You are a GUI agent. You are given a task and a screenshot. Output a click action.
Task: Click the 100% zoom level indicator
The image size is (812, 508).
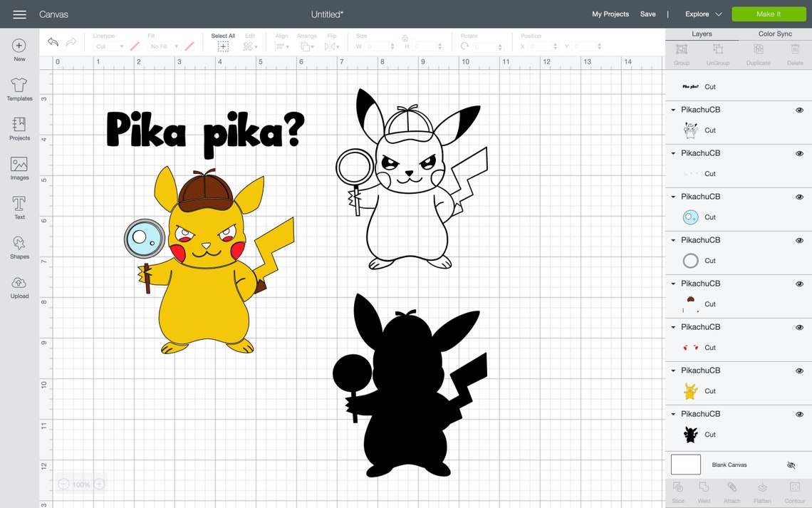click(81, 484)
